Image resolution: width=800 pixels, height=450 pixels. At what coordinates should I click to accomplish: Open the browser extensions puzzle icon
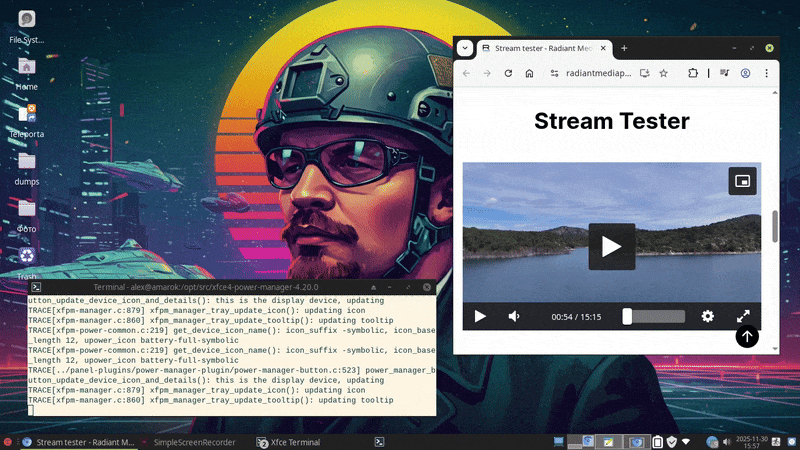pyautogui.click(x=693, y=73)
